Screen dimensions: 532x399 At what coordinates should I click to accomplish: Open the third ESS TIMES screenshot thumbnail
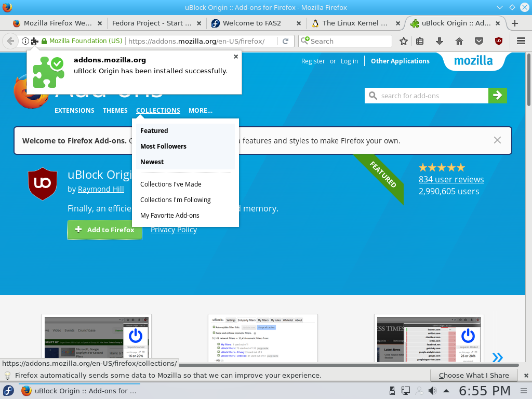pos(429,338)
